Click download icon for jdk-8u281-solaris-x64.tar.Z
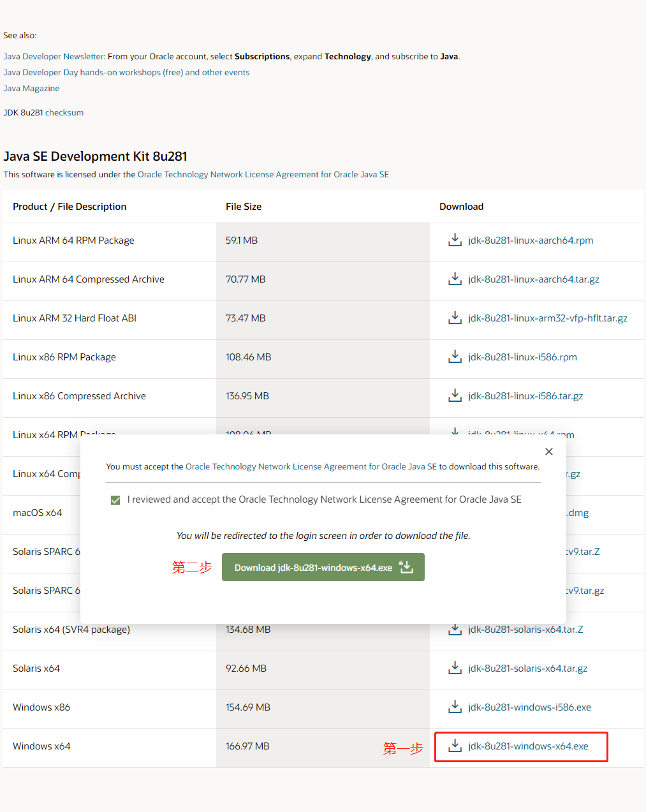Image resolution: width=646 pixels, height=812 pixels. 455,630
